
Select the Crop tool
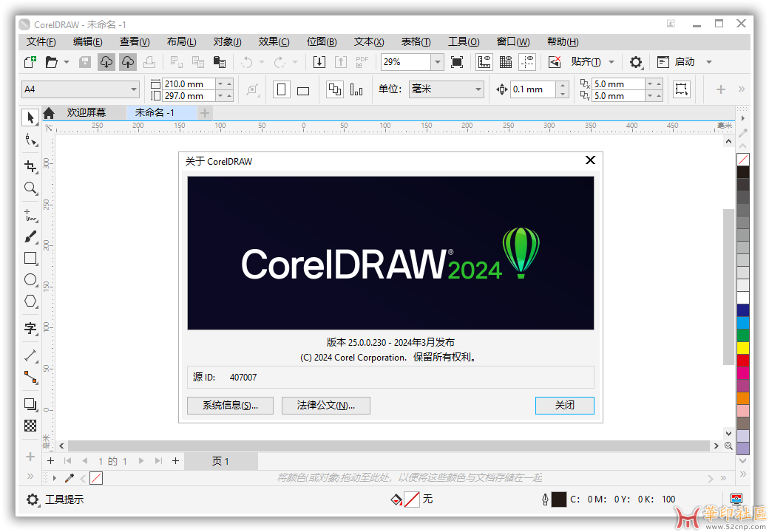[x=30, y=166]
